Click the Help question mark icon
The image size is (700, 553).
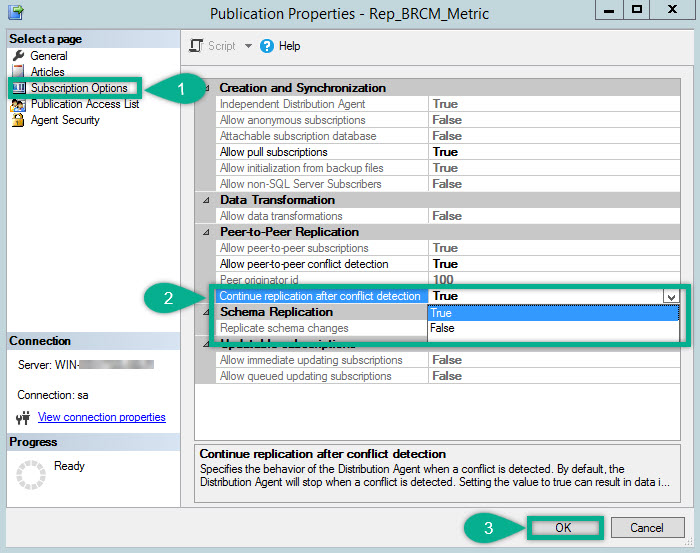point(267,46)
